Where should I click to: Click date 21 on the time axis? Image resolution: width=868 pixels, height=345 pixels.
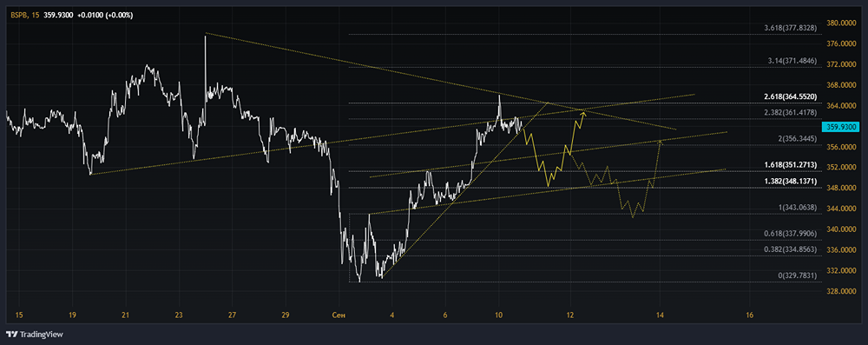[126, 315]
